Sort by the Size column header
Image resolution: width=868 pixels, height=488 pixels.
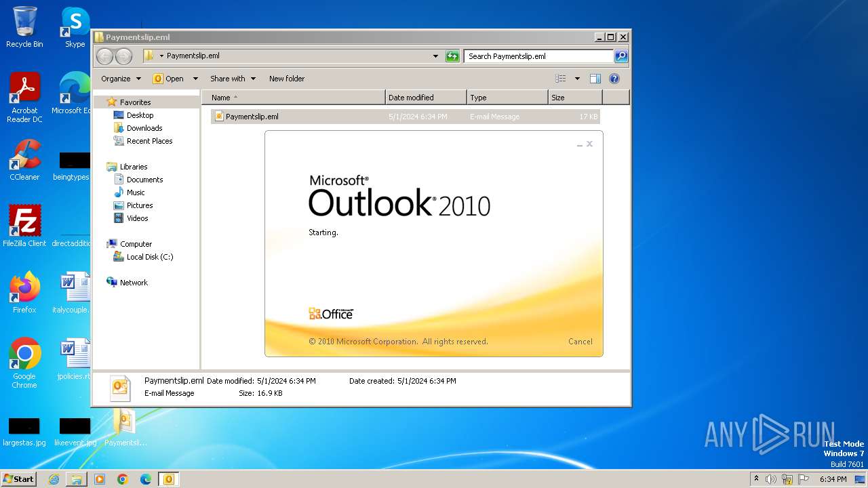[x=575, y=98]
